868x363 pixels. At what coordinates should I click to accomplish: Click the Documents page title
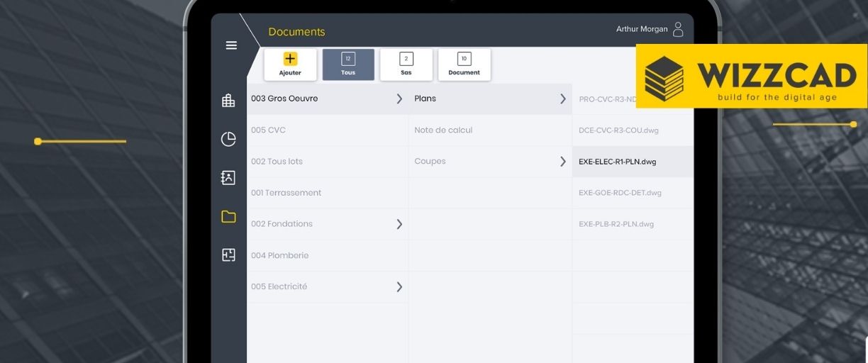(296, 32)
